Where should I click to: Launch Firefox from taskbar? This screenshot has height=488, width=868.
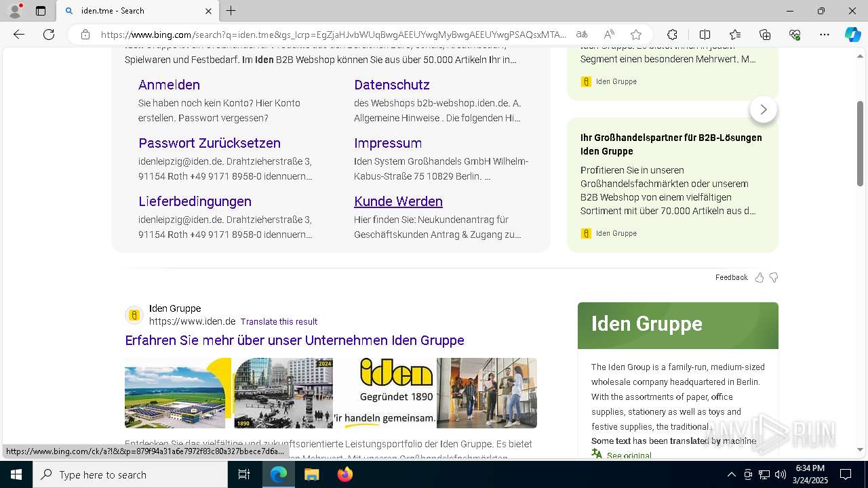344,474
